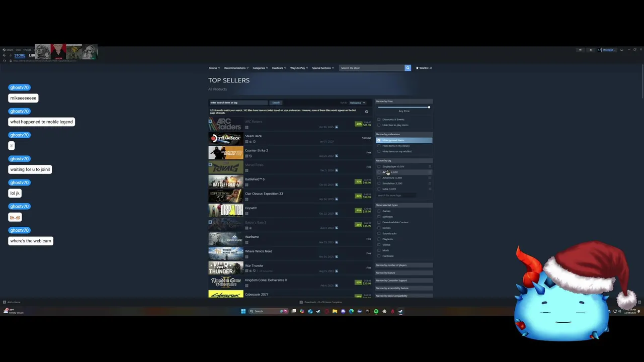Click the Cyberpunk 2077 thumbnail
Image resolution: width=644 pixels, height=362 pixels.
[x=226, y=294]
